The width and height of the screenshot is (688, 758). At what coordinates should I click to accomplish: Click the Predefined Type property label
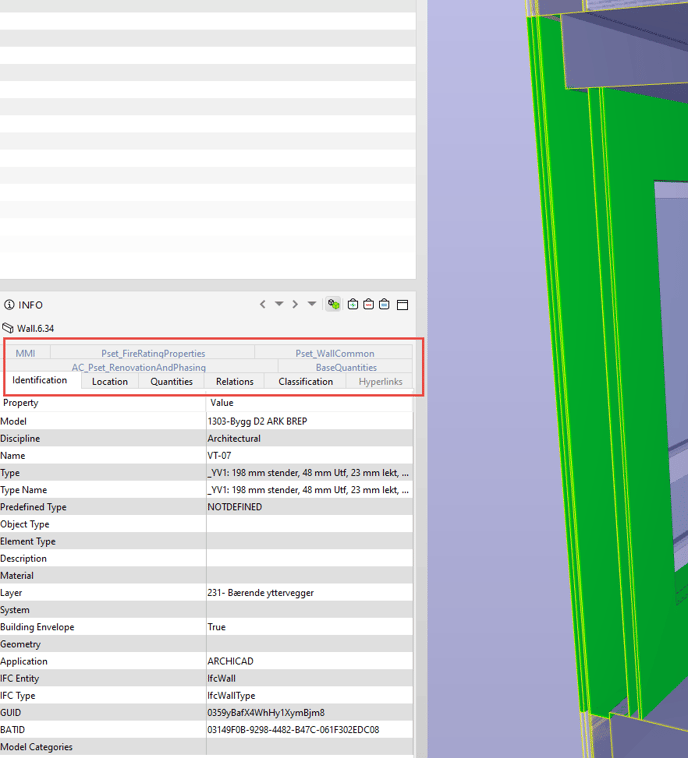click(33, 507)
